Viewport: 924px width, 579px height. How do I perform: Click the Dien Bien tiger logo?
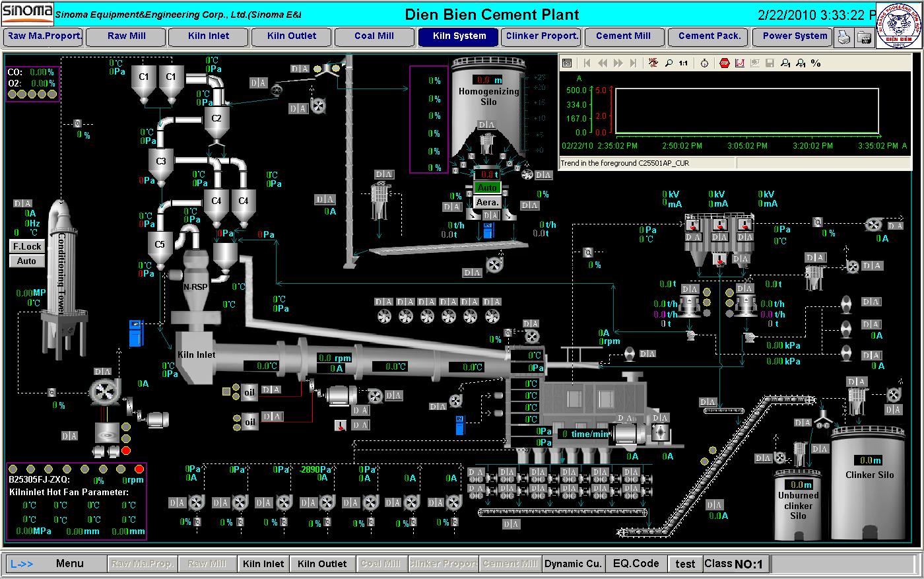(x=899, y=25)
